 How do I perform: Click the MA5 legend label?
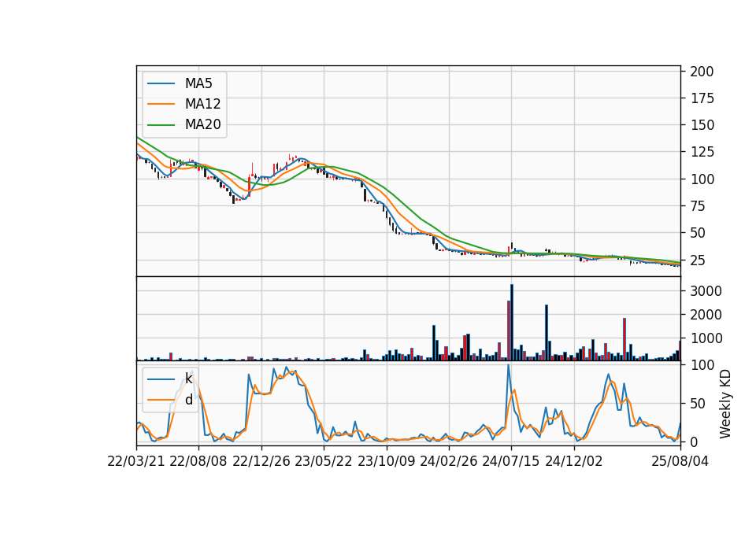(198, 83)
